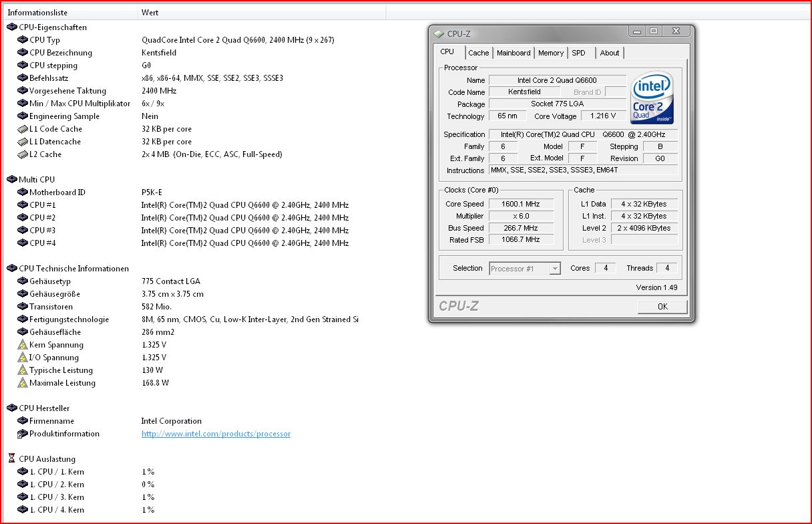The width and height of the screenshot is (812, 524).
Task: Open the About tab in CPU-Z
Action: [x=610, y=53]
